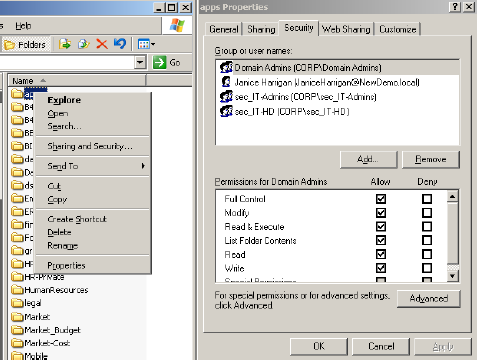Toggle Deny checkbox for Full Control
Image resolution: width=477 pixels, height=361 pixels.
(x=427, y=199)
